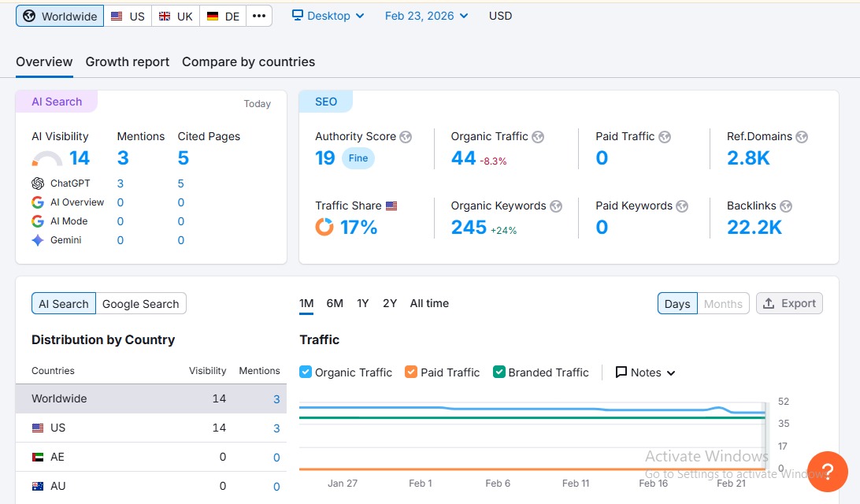Viewport: 860px width, 504px height.
Task: Open the Desktop device dropdown
Action: [x=328, y=16]
